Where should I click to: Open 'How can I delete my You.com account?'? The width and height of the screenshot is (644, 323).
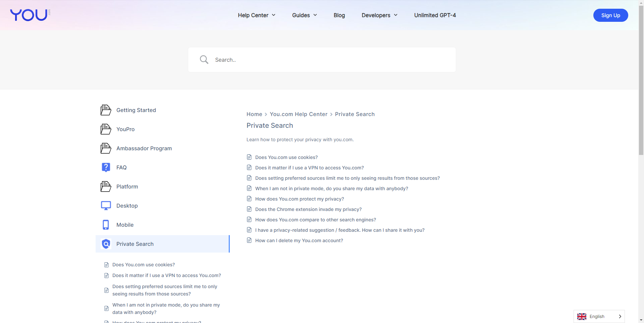299,240
